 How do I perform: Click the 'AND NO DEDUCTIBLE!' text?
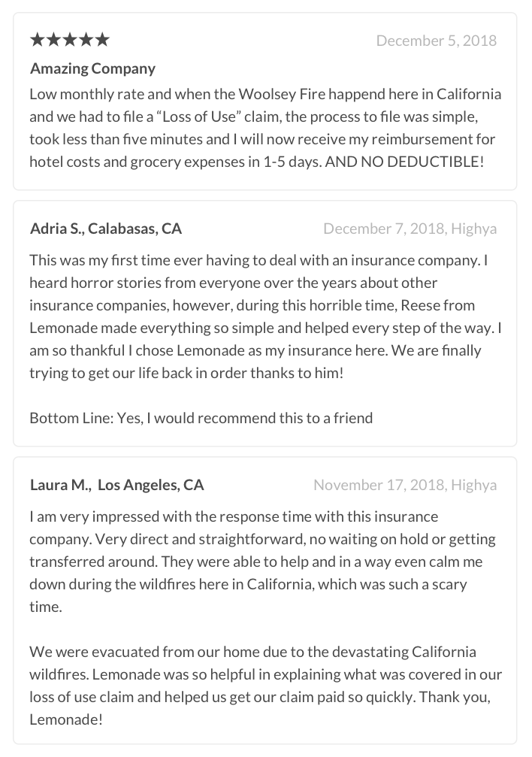coord(404,162)
